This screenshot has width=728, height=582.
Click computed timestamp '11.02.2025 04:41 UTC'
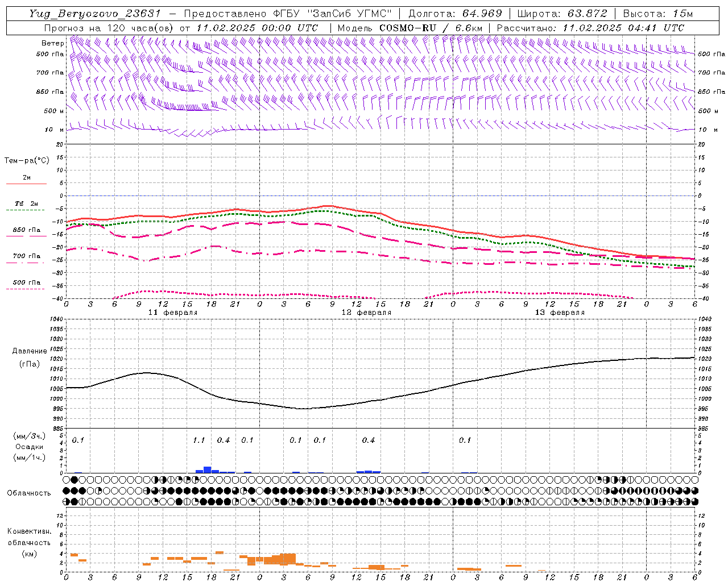point(623,28)
